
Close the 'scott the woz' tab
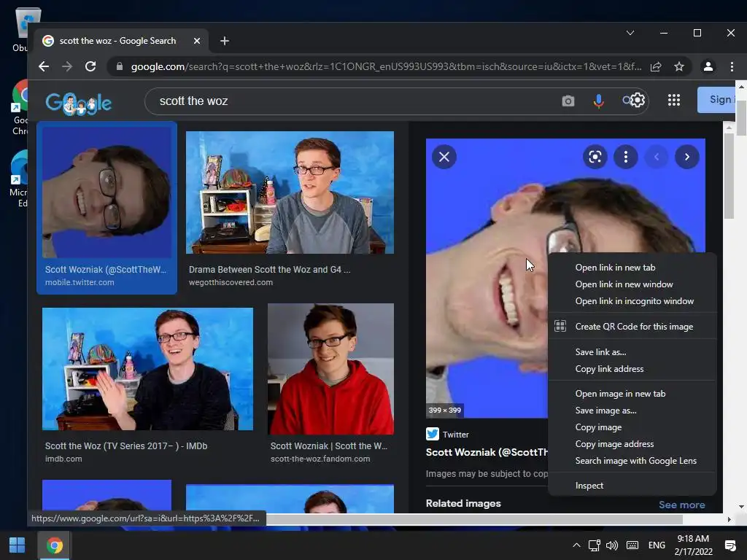tap(197, 41)
